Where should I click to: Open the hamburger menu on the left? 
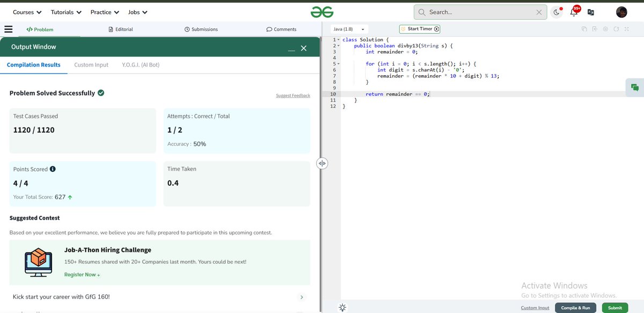[9, 29]
